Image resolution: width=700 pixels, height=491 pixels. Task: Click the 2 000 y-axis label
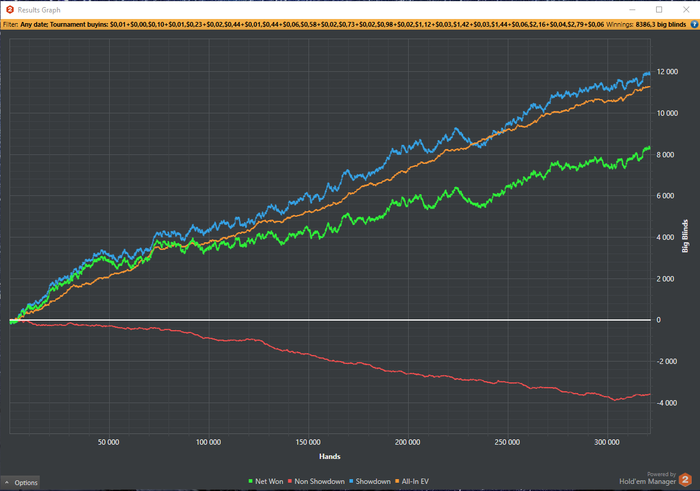coord(665,279)
